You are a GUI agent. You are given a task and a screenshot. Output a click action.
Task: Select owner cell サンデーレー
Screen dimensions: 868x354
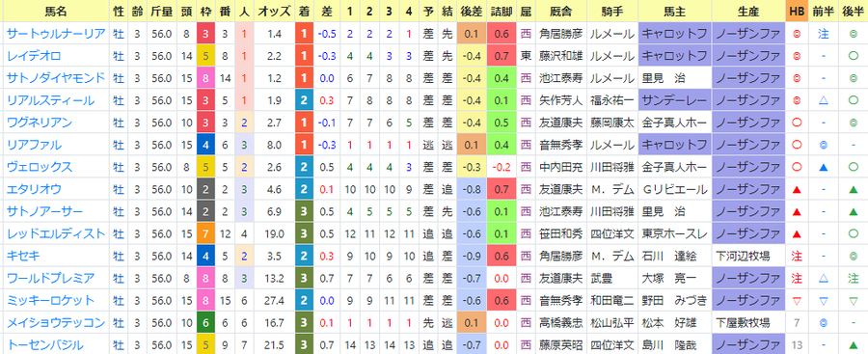(x=674, y=100)
